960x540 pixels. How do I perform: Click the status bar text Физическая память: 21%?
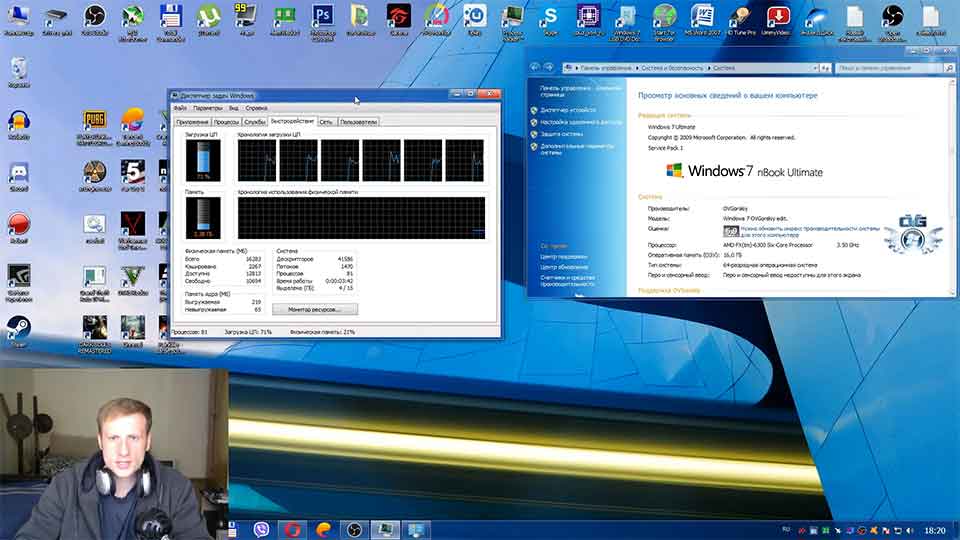pos(322,332)
